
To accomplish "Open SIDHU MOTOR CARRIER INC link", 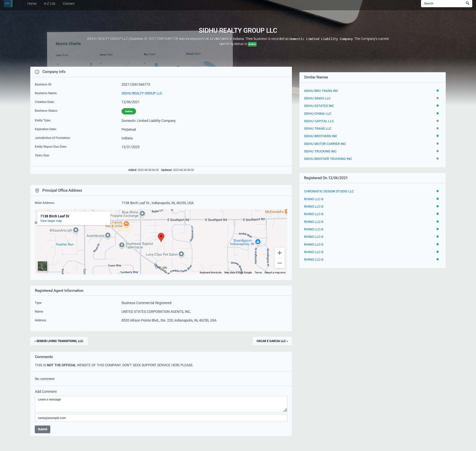I will (x=325, y=144).
